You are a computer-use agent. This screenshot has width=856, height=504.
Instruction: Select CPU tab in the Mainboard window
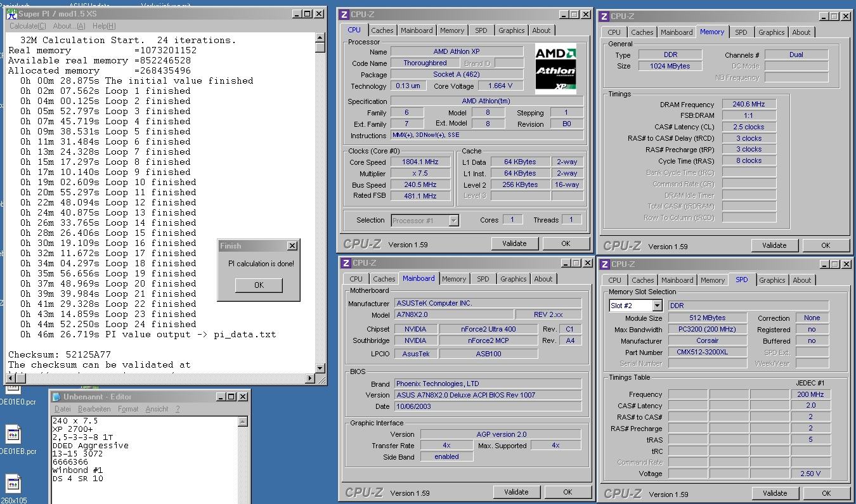[356, 279]
